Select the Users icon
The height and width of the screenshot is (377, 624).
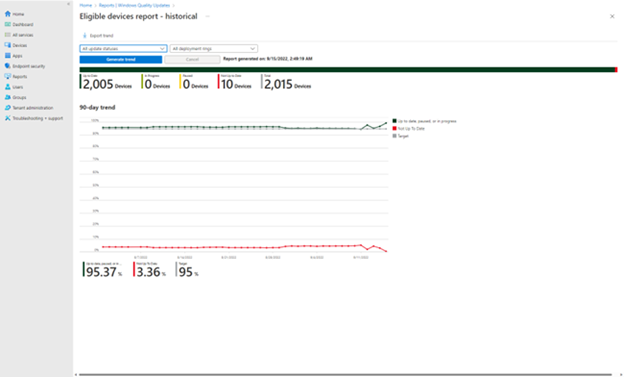tap(8, 87)
